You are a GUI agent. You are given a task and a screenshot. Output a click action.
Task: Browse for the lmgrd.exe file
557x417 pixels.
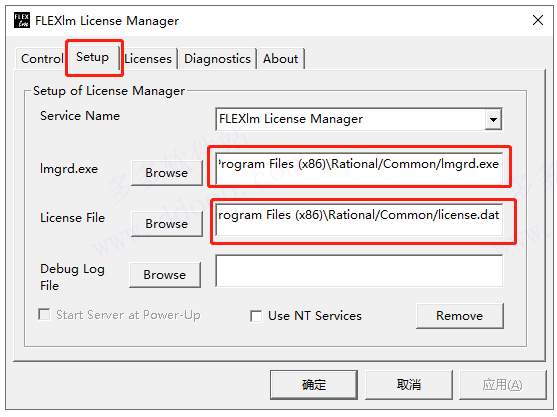point(167,173)
